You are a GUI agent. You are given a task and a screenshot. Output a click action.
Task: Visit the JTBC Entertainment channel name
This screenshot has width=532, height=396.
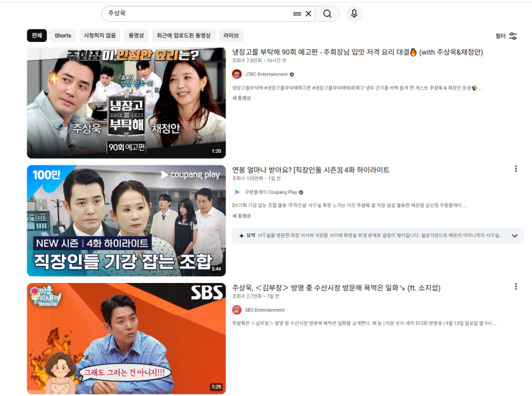tap(266, 74)
